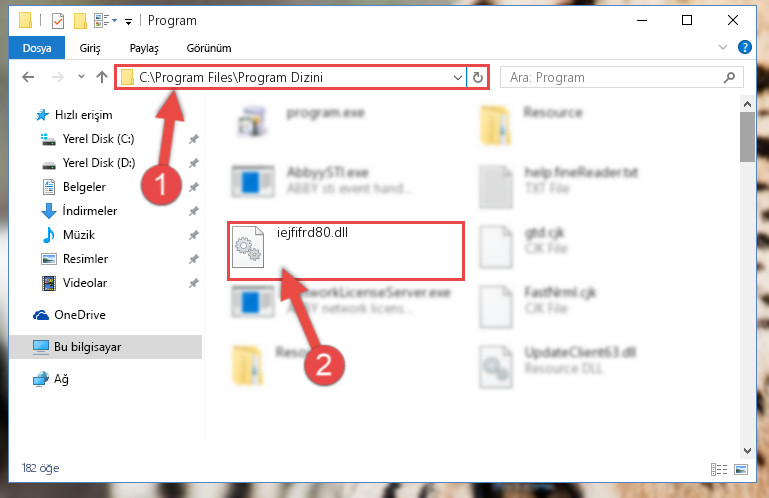Go up one folder level
The image size is (769, 498).
[x=102, y=77]
